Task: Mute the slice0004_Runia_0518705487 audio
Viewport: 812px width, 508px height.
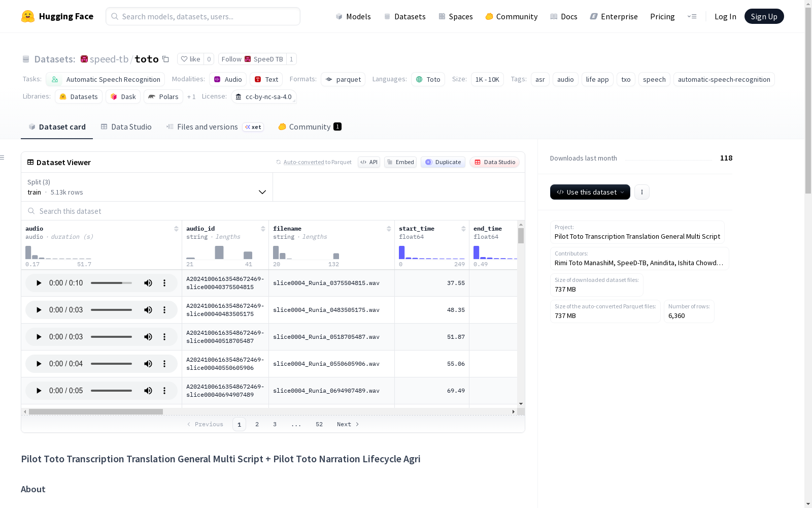Action: coord(148,337)
